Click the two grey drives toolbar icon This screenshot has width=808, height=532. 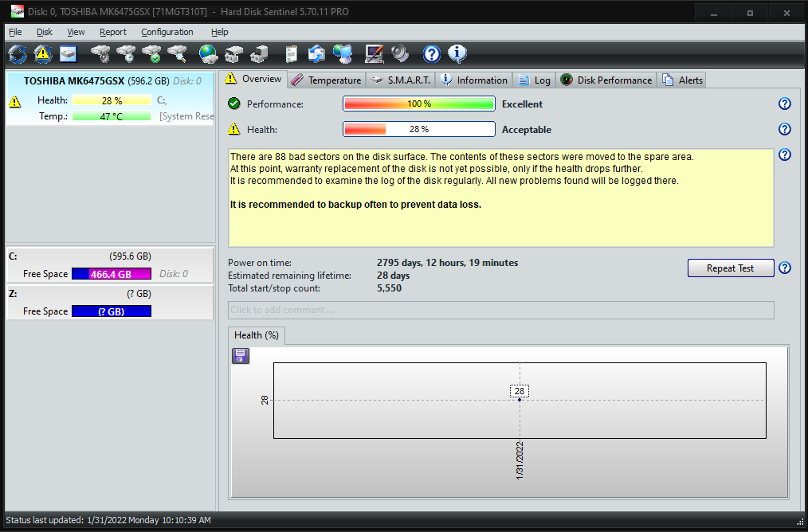click(x=234, y=54)
